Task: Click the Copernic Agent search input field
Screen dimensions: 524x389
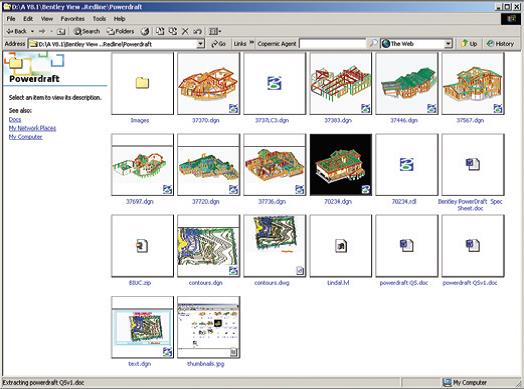Action: (x=333, y=44)
